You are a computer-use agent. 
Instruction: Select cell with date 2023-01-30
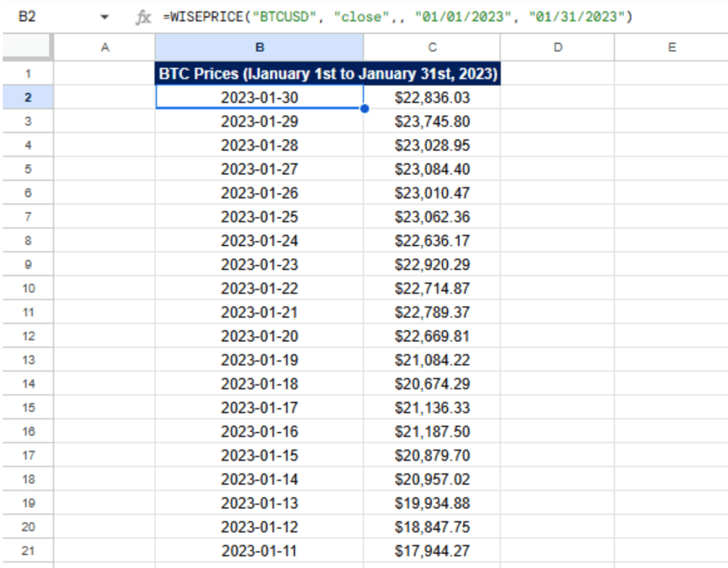point(259,97)
